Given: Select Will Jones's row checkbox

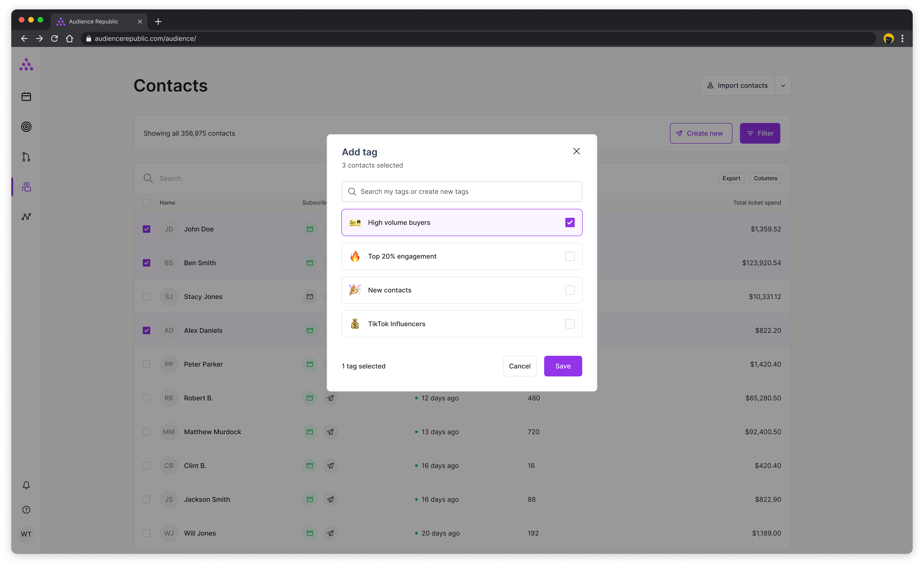Looking at the screenshot, I should 147,533.
